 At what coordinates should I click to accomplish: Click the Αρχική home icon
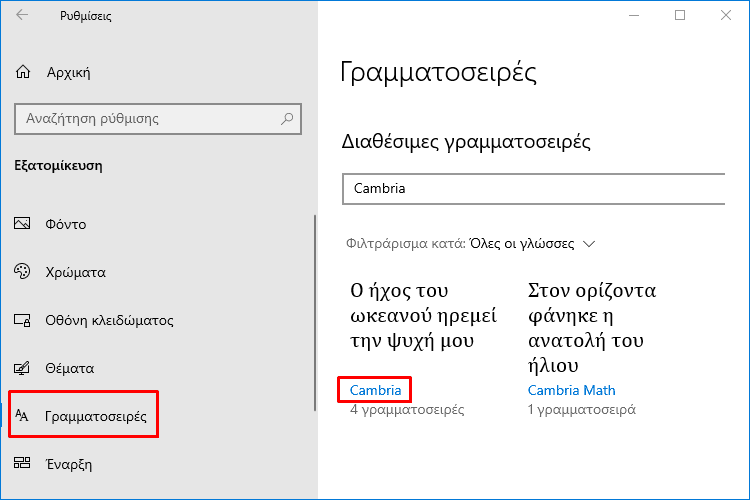point(22,72)
